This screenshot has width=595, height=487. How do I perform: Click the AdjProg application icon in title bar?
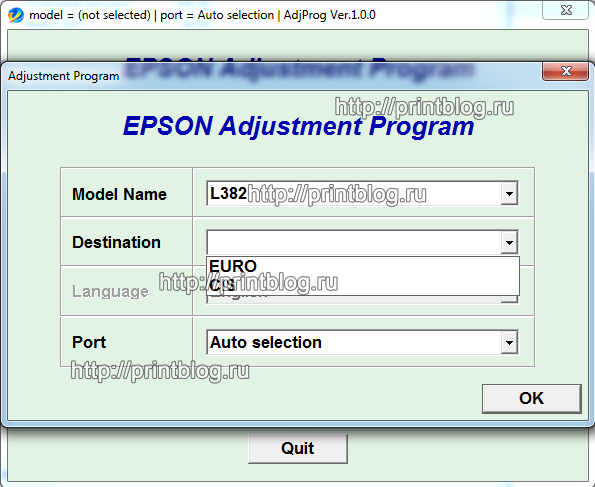(16, 15)
